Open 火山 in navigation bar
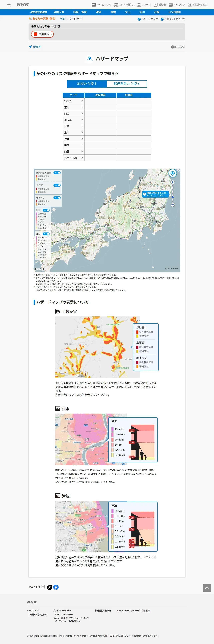The image size is (214, 644). [128, 12]
